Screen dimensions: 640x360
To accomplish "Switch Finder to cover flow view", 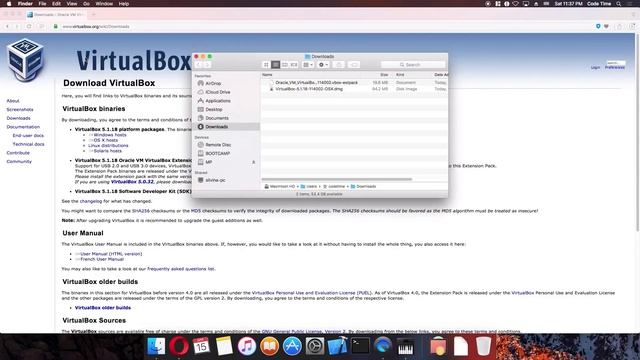I will [x=294, y=64].
